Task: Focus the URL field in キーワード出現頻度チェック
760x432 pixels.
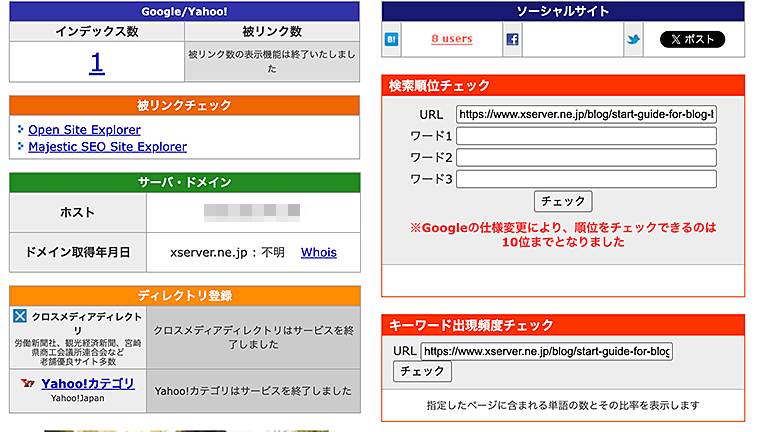Action: tap(546, 351)
